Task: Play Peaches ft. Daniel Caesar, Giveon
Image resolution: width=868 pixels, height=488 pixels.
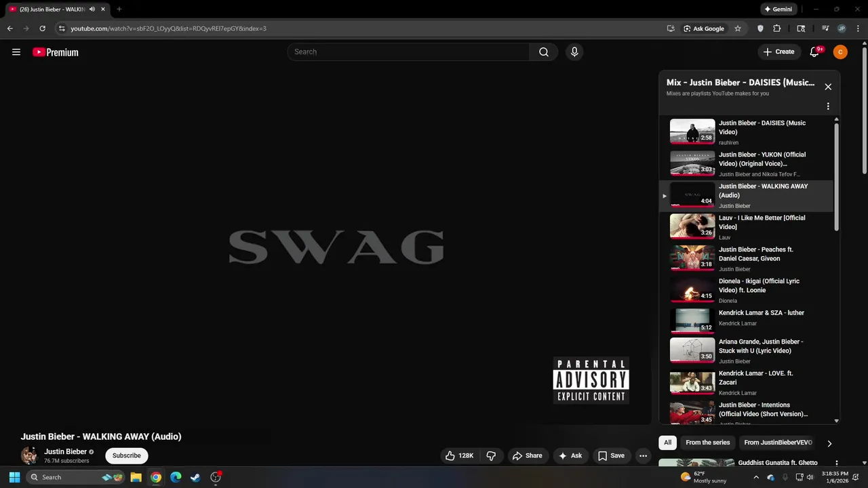Action: pos(746,259)
